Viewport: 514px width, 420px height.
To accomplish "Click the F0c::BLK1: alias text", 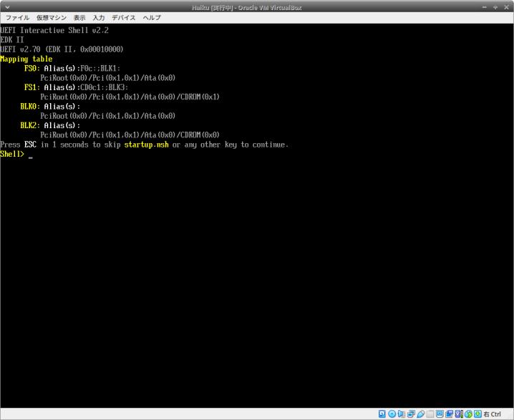I will pos(101,69).
